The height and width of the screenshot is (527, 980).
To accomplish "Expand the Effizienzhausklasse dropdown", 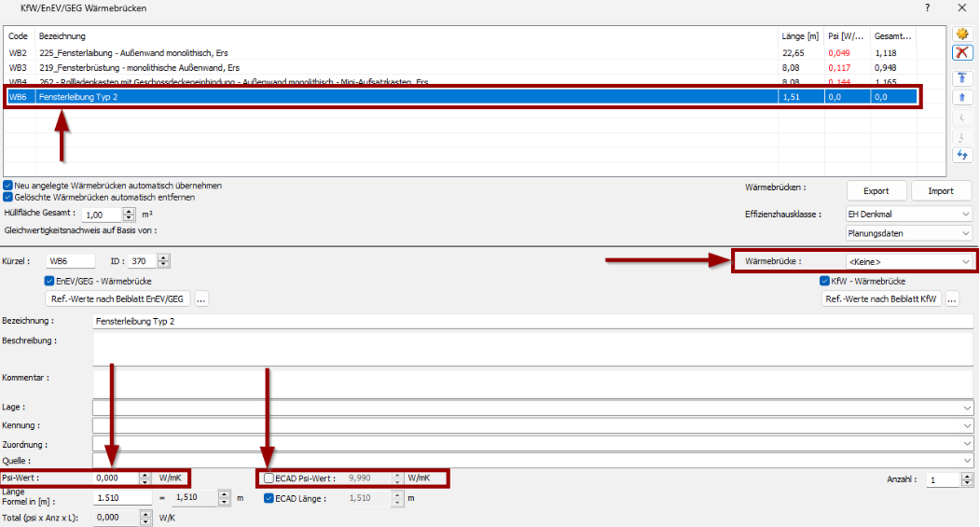I will [908, 215].
